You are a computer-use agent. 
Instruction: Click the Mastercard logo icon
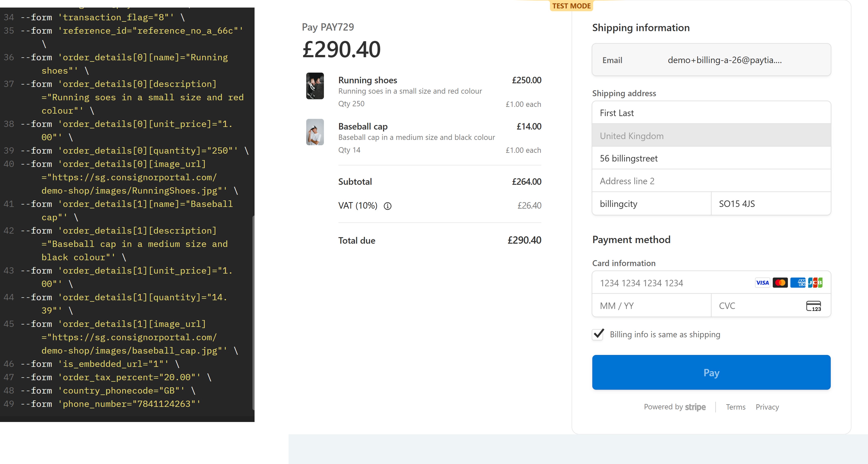[780, 283]
